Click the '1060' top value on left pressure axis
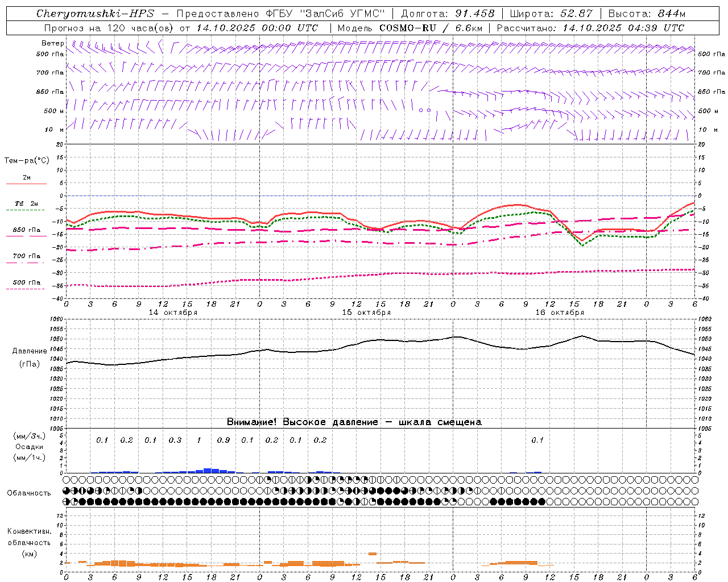The width and height of the screenshot is (728, 582). pyautogui.click(x=56, y=319)
